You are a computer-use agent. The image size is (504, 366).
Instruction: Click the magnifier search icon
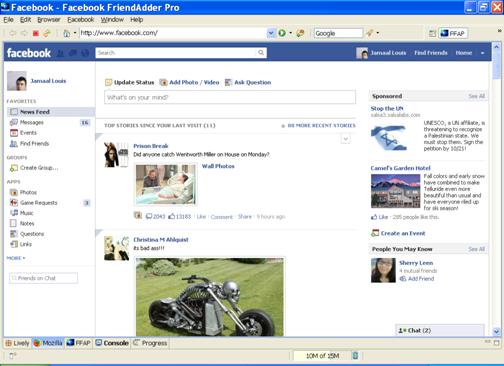coord(261,53)
